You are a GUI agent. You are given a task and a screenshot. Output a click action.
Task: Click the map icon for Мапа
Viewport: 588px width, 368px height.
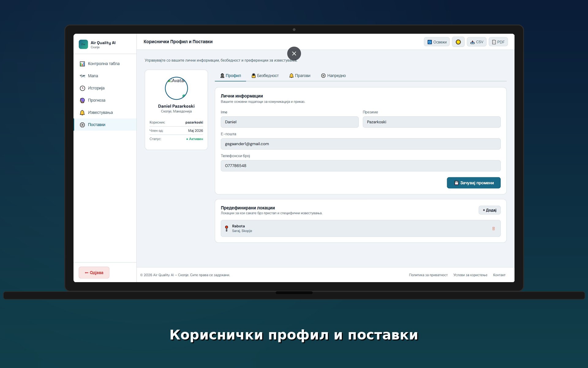[82, 76]
